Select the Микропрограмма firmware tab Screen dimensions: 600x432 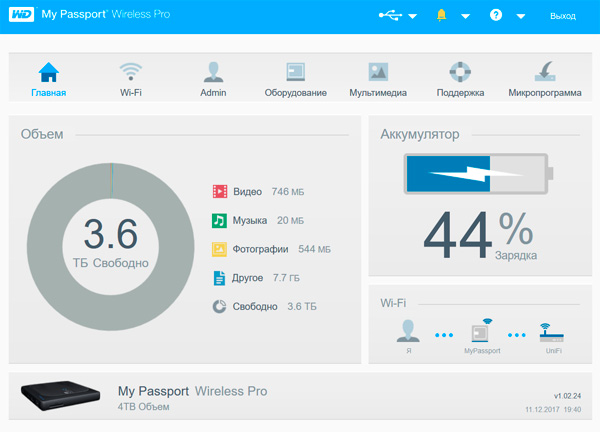(544, 79)
